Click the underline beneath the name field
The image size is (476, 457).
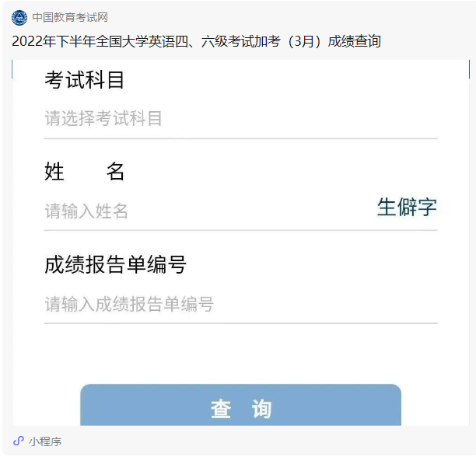tap(241, 230)
